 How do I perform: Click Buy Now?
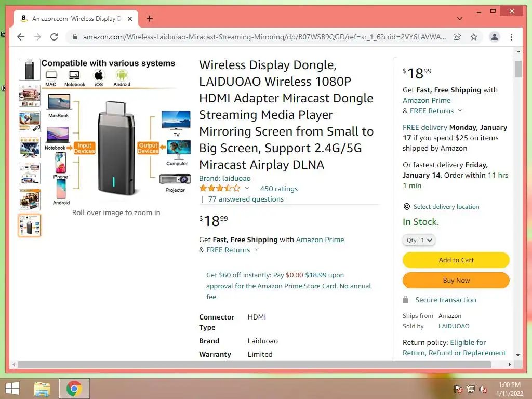coord(456,280)
